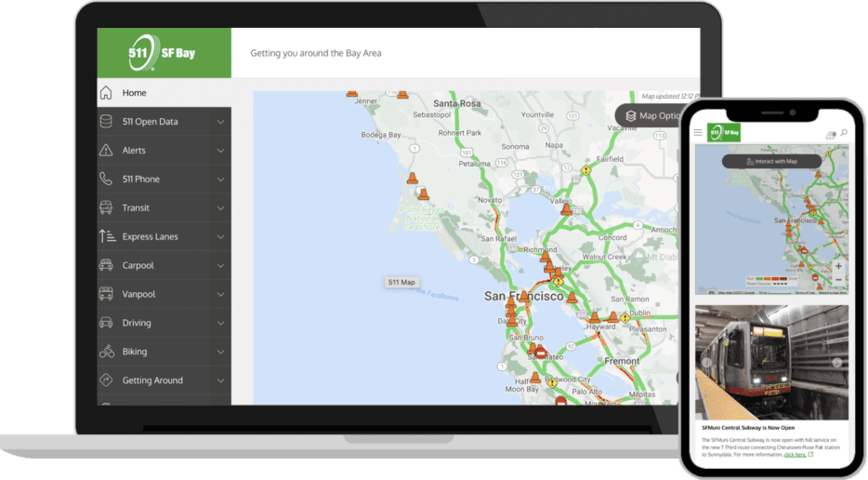Show the next carousel slide on phone
This screenshot has width=868, height=480.
[837, 362]
